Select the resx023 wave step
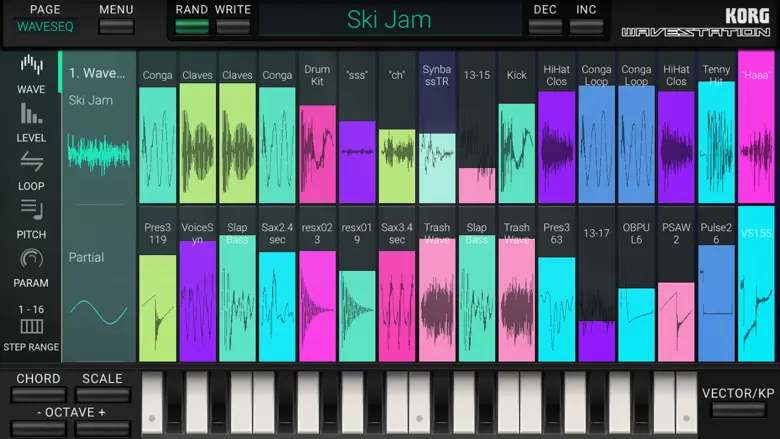The height and width of the screenshot is (439, 780). (x=317, y=284)
